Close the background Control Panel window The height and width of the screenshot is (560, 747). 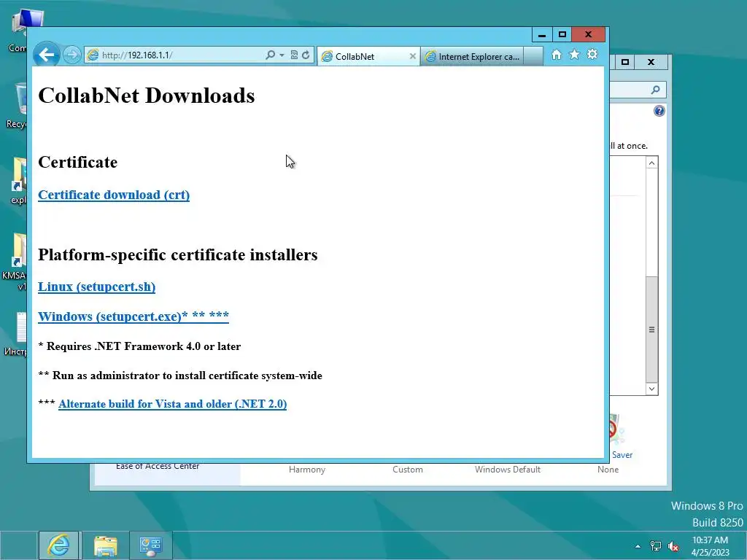click(x=651, y=62)
